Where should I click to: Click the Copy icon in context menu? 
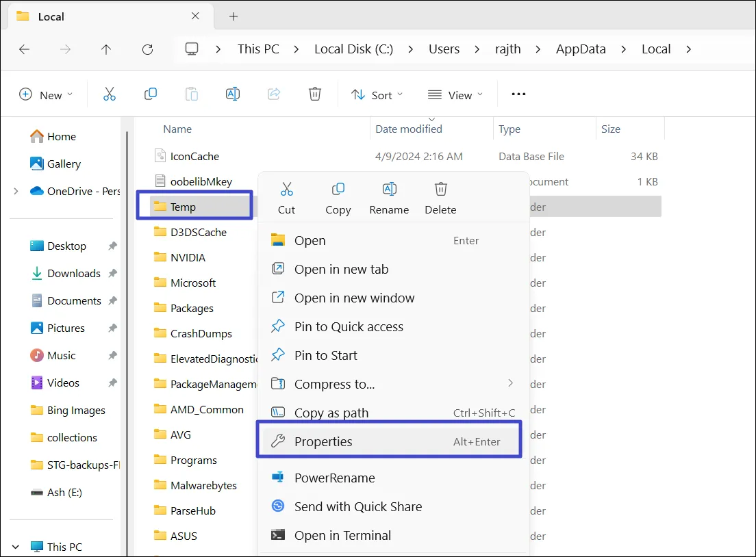coord(338,190)
